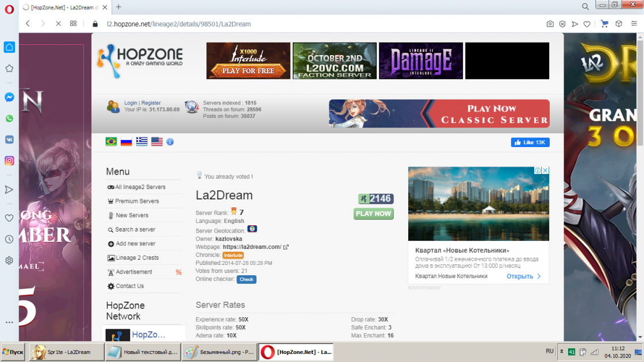The height and width of the screenshot is (362, 644).
Task: Click the Opera menu logo
Action: pyautogui.click(x=9, y=7)
